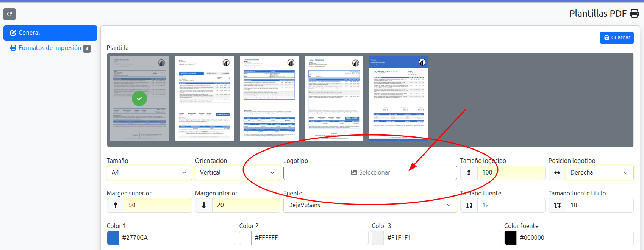This screenshot has height=250, width=644.
Task: Click the horizontal arrows icon for Posición logotipo
Action: pos(557,173)
